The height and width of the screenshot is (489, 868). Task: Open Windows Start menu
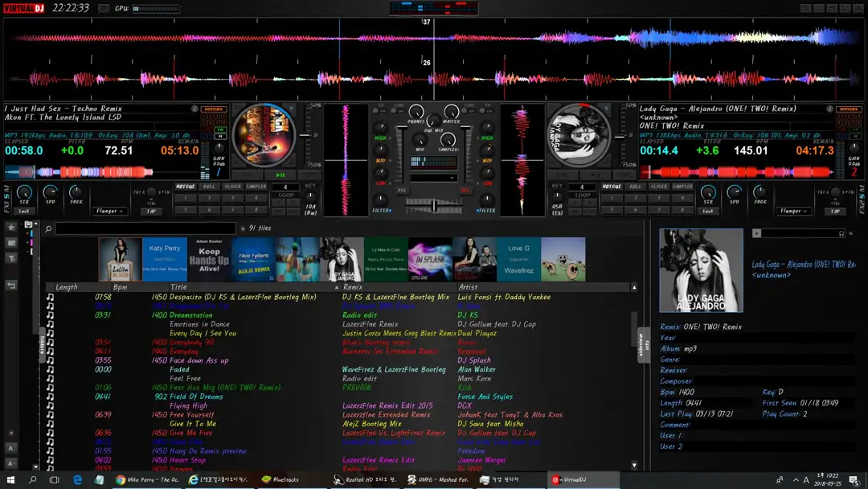pos(10,479)
